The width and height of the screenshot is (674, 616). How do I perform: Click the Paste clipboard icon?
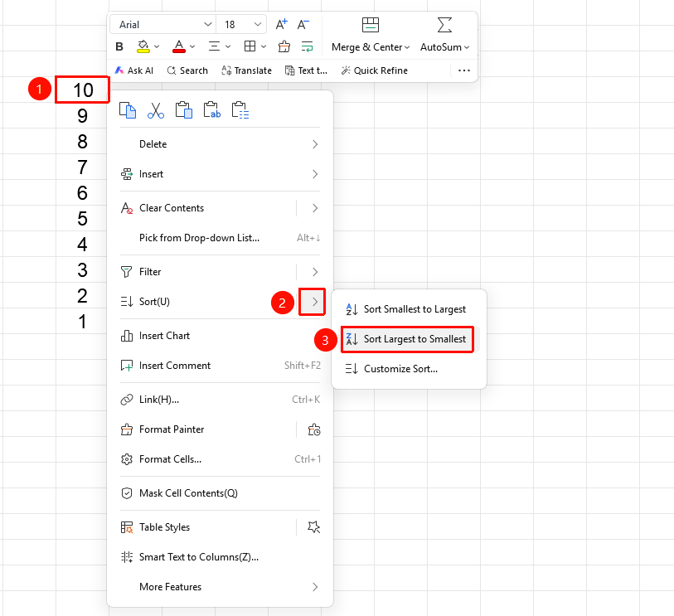(x=183, y=110)
